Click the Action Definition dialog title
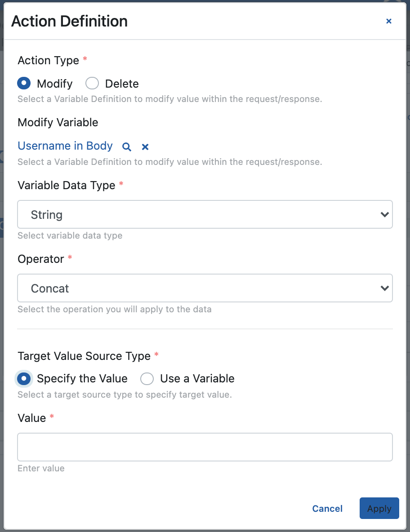This screenshot has height=532, width=410. (70, 21)
